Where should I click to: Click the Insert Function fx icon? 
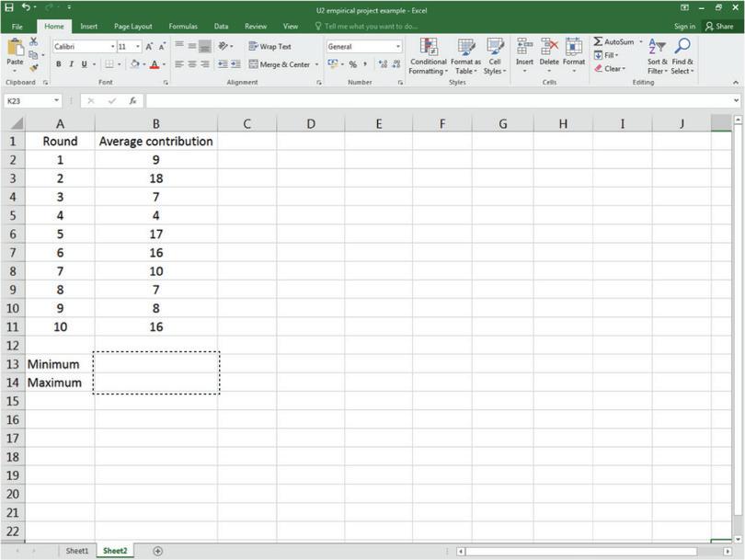[132, 101]
